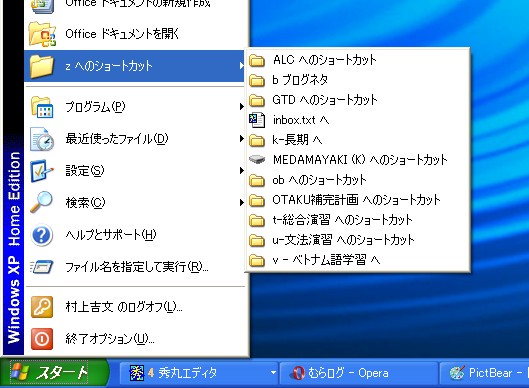Open ob へのショートカット text

(319, 180)
